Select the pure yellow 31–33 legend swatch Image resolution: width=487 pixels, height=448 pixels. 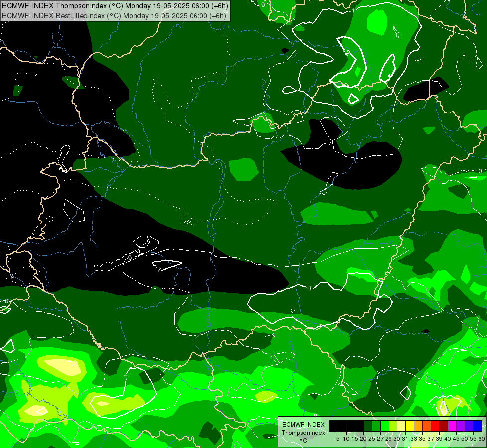[410, 426]
